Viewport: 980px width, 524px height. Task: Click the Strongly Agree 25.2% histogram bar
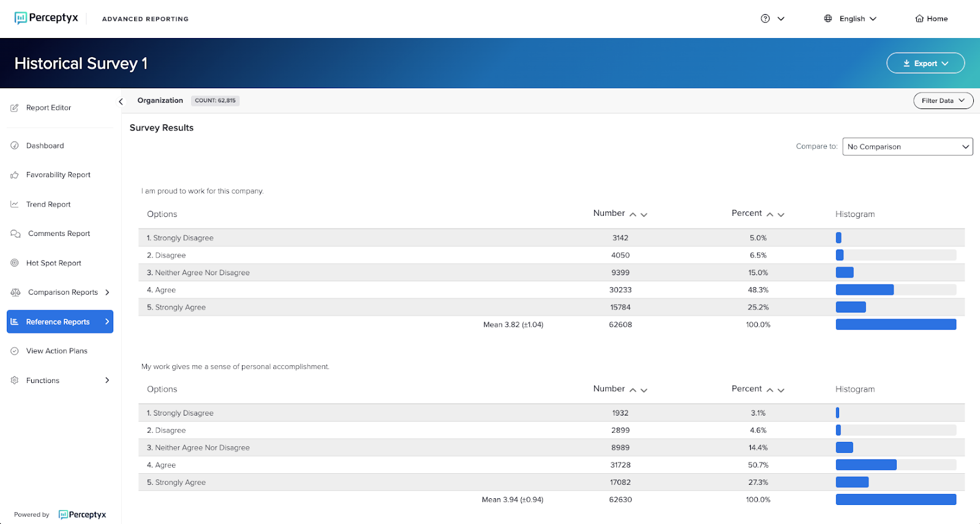point(851,307)
